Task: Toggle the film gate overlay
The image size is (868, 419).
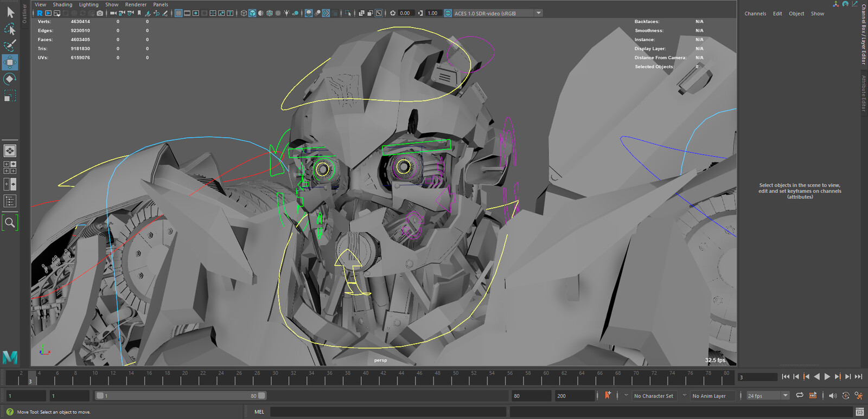Action: click(x=187, y=13)
